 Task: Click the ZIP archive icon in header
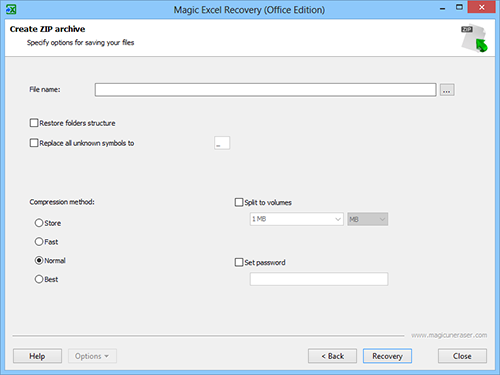tap(474, 38)
